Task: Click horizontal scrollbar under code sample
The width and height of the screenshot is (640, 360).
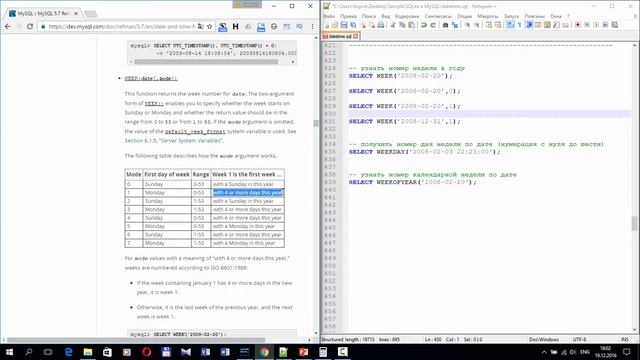Action: (x=206, y=62)
